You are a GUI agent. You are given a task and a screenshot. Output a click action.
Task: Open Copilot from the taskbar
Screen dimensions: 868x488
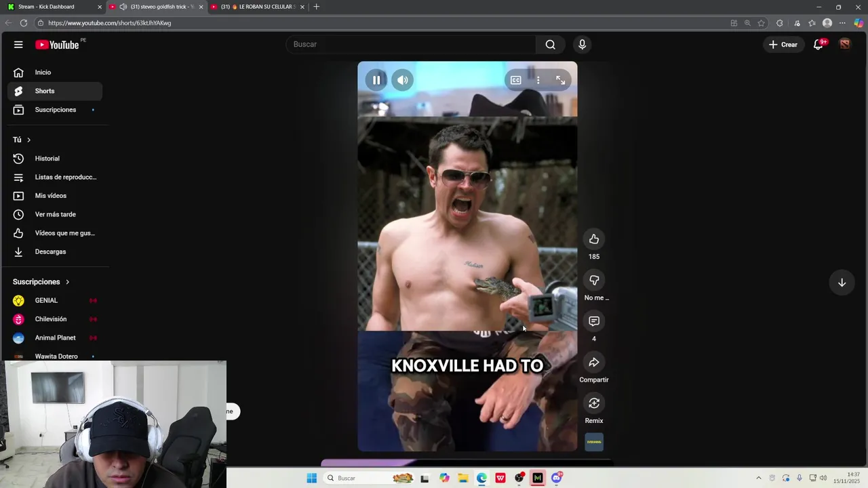click(444, 478)
